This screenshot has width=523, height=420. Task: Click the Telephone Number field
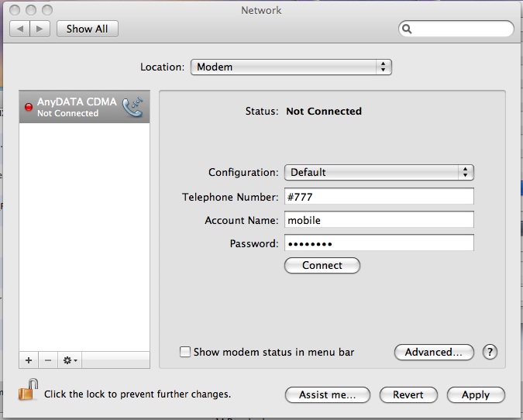[378, 197]
